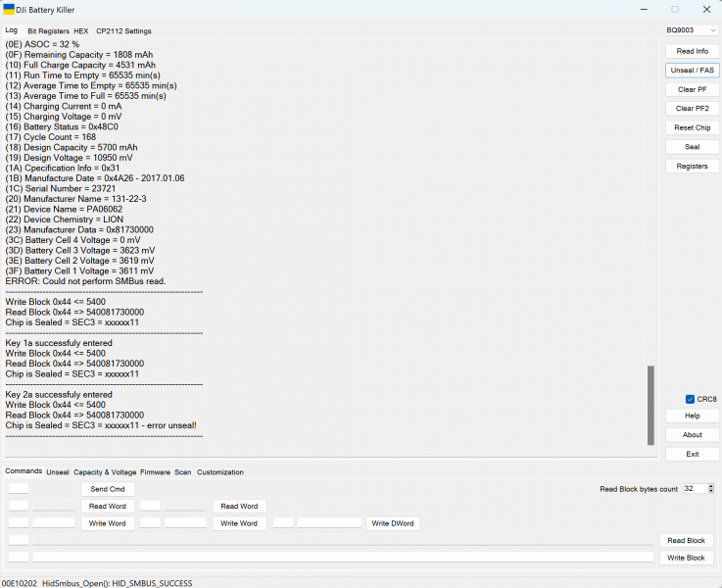This screenshot has height=588, width=722.
Task: Focus the long data field left of Write Block
Action: tap(343, 558)
